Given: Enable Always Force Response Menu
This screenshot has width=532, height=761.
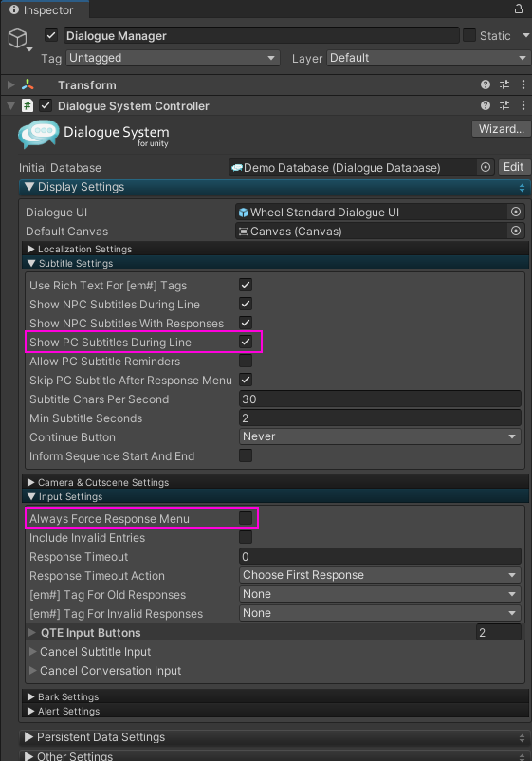Looking at the screenshot, I should [246, 518].
